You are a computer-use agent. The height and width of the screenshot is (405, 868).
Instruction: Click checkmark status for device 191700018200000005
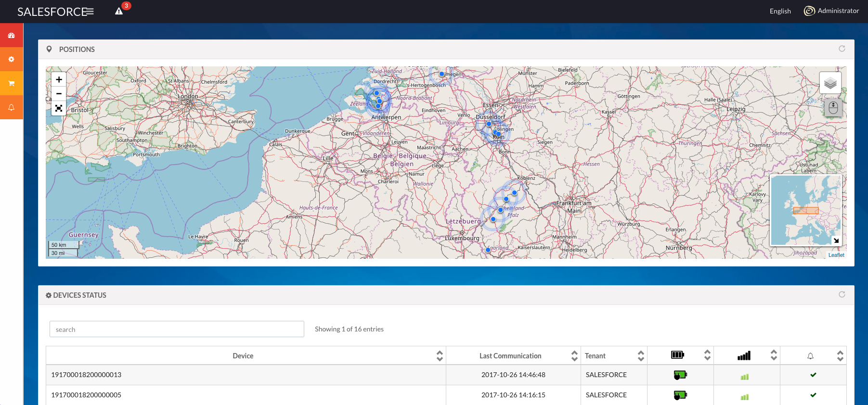point(813,395)
